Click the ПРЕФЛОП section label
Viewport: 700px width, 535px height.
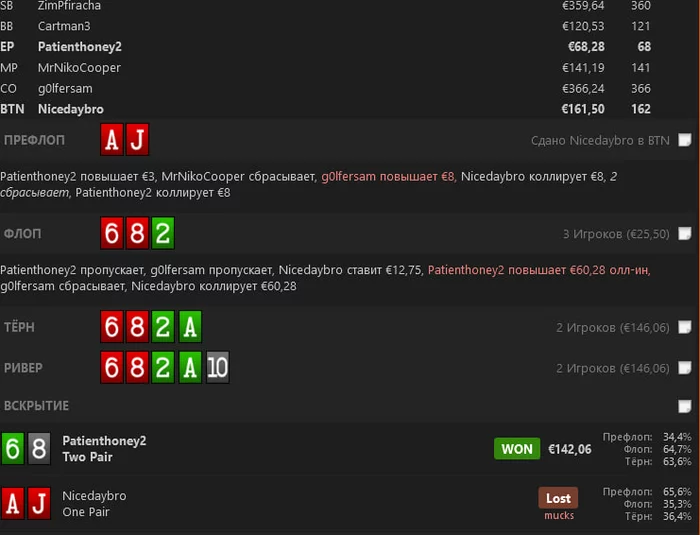tap(34, 140)
